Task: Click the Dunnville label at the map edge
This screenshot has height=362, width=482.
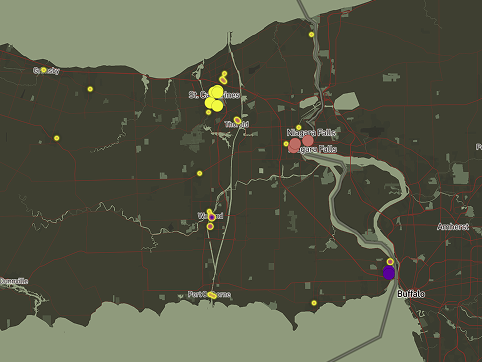Action: [14, 281]
